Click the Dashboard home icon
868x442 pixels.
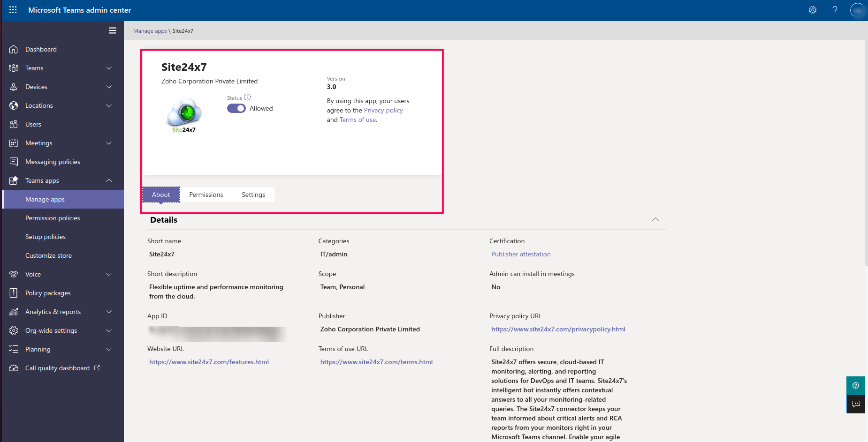click(x=14, y=49)
